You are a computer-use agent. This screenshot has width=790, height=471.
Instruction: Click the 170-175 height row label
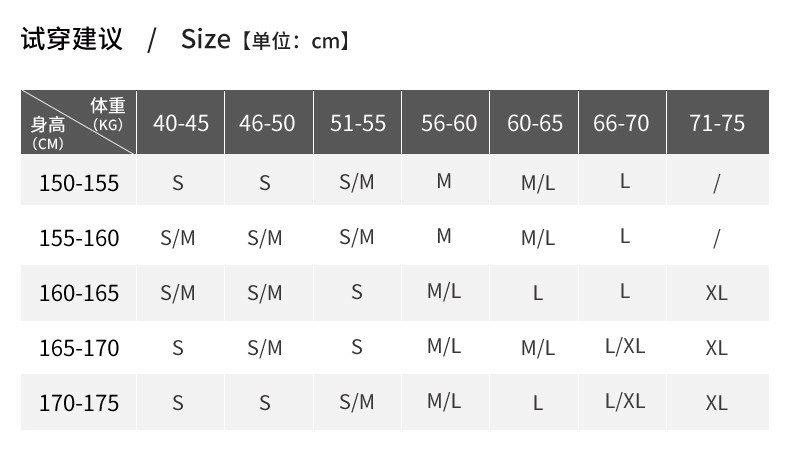pyautogui.click(x=79, y=403)
